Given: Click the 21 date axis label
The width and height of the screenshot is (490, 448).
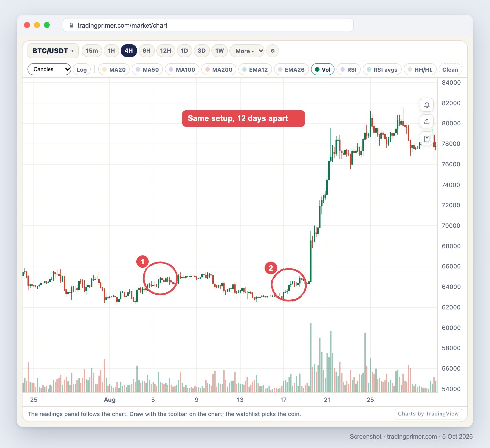Looking at the screenshot, I should point(327,400).
